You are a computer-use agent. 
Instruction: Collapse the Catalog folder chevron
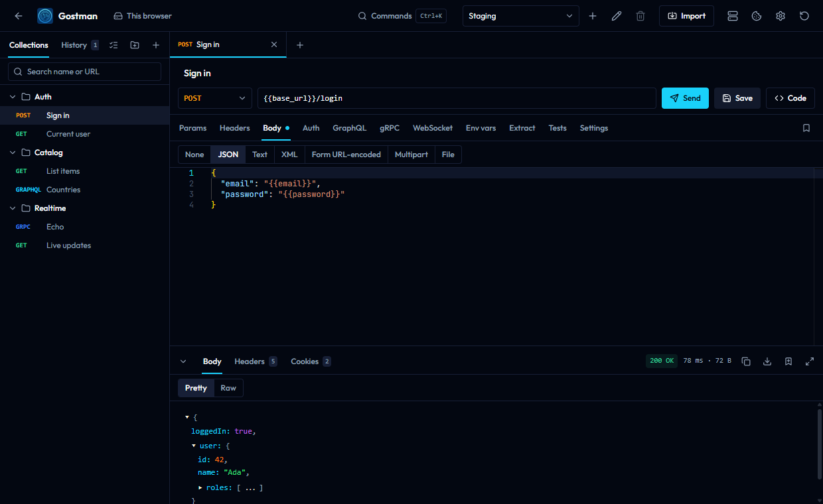13,153
